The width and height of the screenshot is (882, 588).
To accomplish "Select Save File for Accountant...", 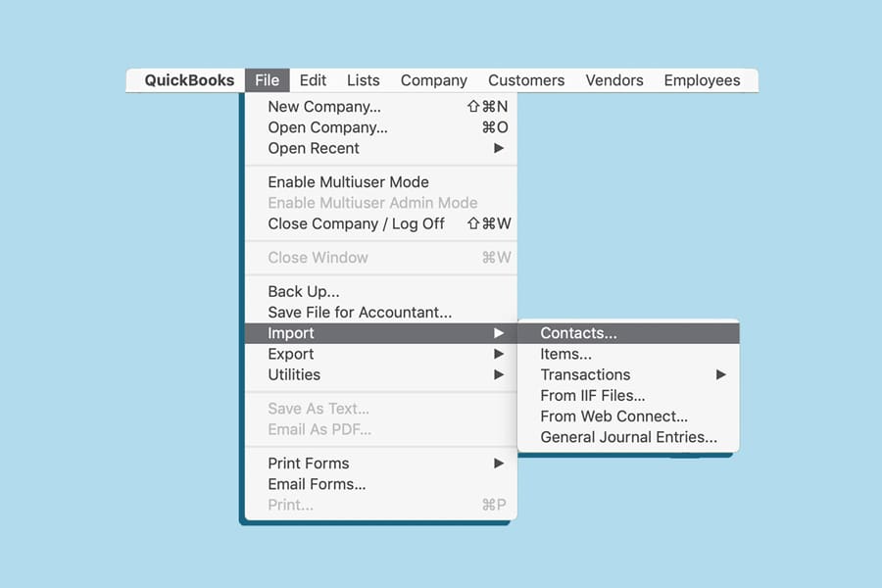I will click(381, 313).
